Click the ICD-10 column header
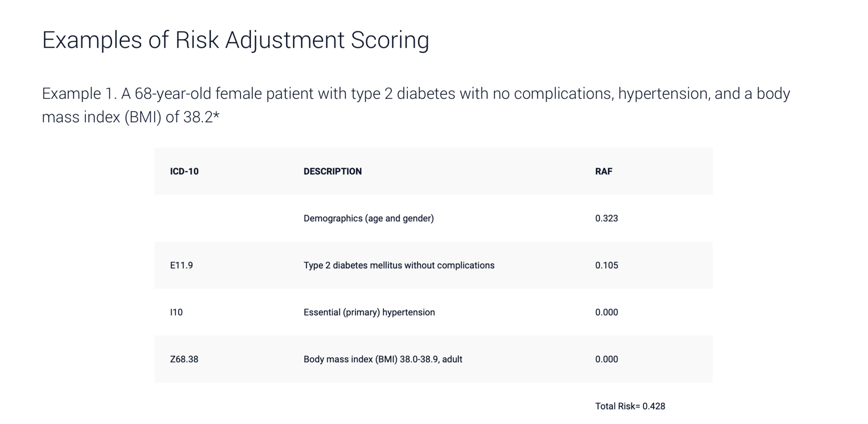This screenshot has height=424, width=868. pyautogui.click(x=184, y=171)
